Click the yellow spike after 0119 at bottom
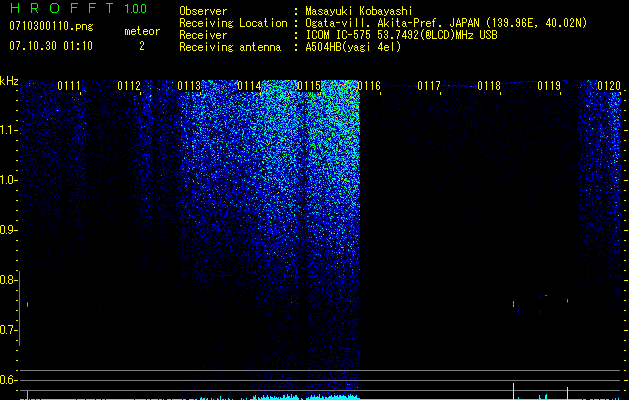This screenshot has height=400, width=629. point(567,393)
